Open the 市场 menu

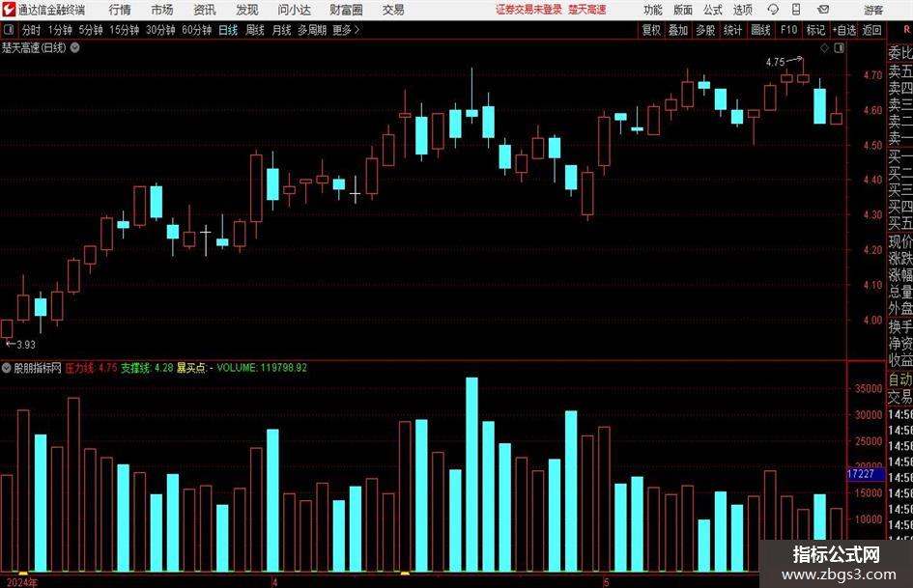[162, 10]
